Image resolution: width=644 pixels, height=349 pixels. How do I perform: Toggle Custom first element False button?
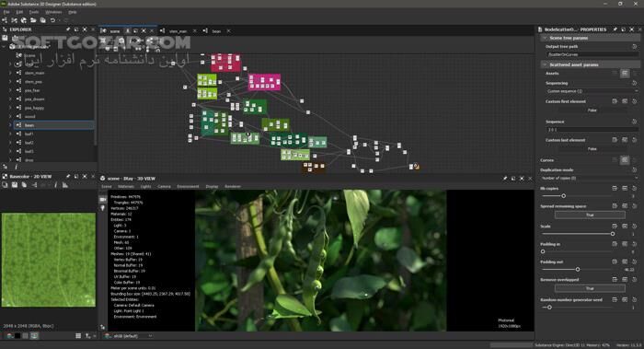(x=592, y=111)
